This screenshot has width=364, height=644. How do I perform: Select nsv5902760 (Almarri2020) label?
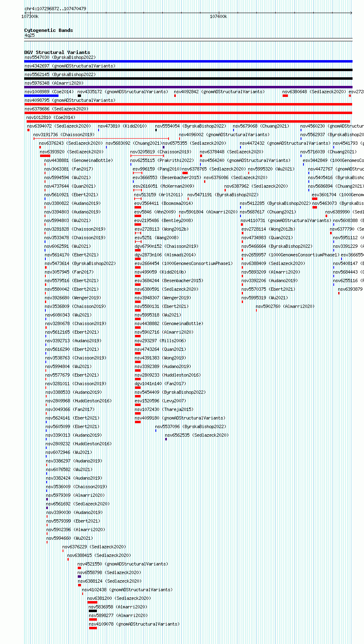point(285,307)
